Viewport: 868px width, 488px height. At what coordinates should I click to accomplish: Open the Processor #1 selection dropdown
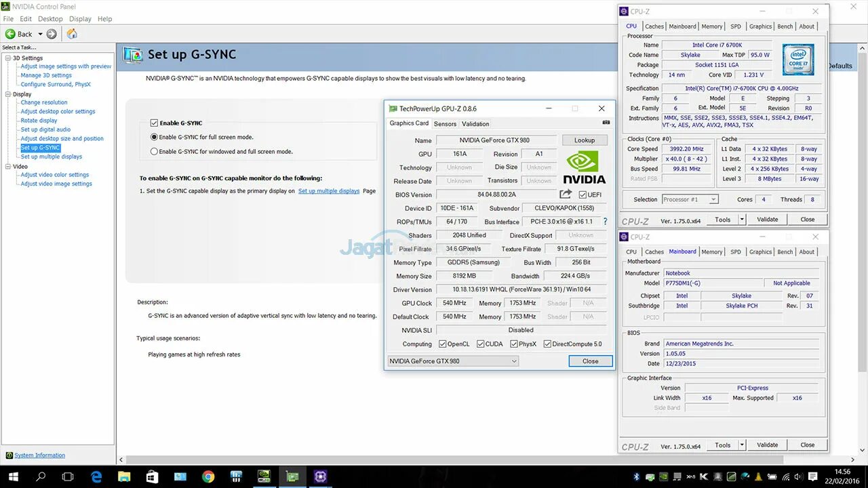pos(690,199)
